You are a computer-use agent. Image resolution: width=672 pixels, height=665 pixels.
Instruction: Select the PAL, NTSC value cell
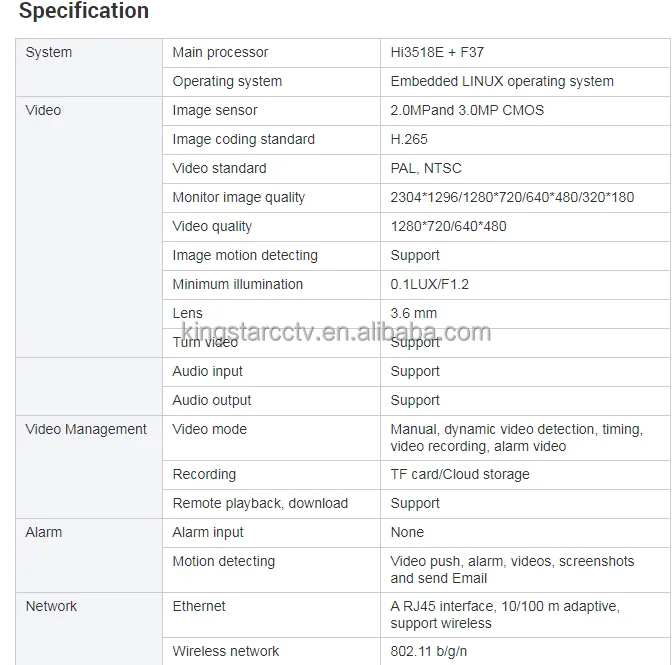click(426, 168)
